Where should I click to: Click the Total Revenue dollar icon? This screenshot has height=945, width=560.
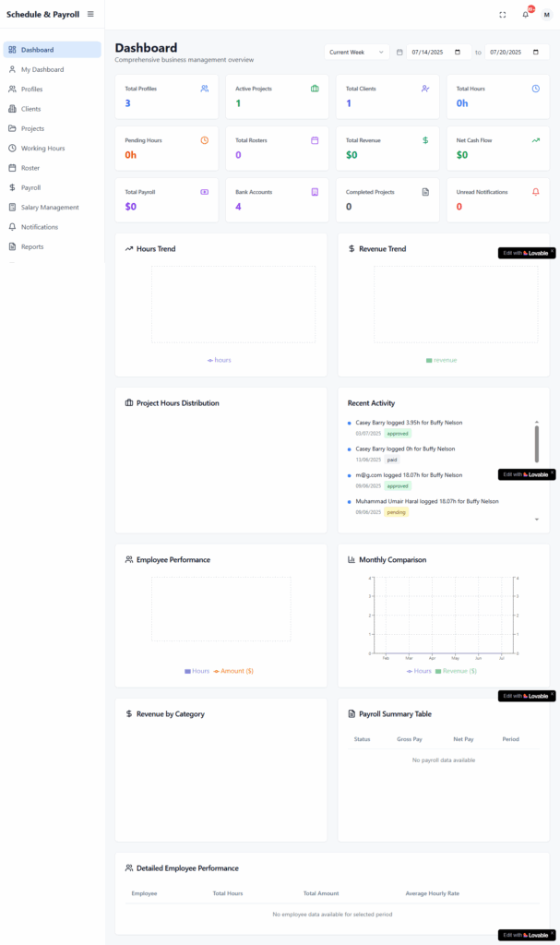point(425,140)
